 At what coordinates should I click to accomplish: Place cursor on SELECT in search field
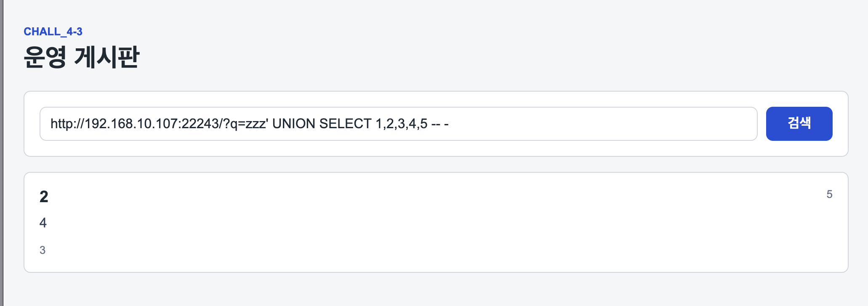point(345,124)
